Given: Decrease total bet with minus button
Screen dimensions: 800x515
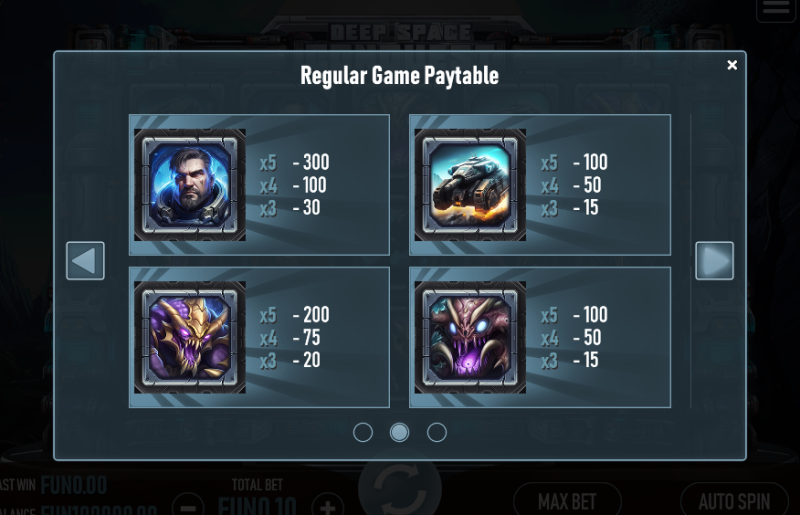Looking at the screenshot, I should click(x=188, y=505).
